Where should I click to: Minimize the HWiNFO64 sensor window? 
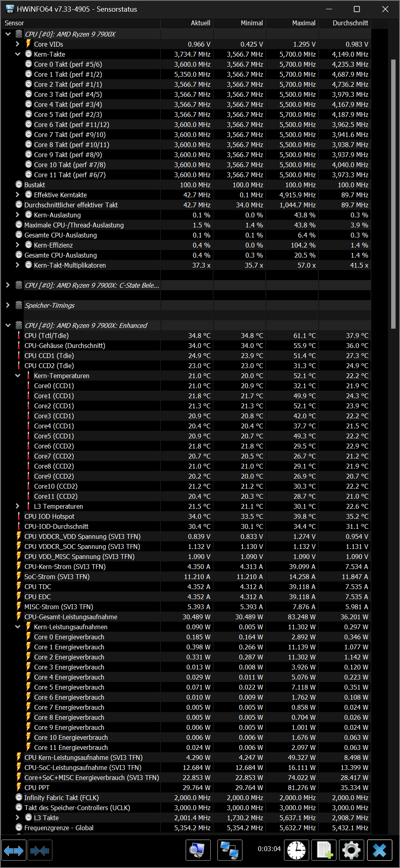[x=329, y=9]
